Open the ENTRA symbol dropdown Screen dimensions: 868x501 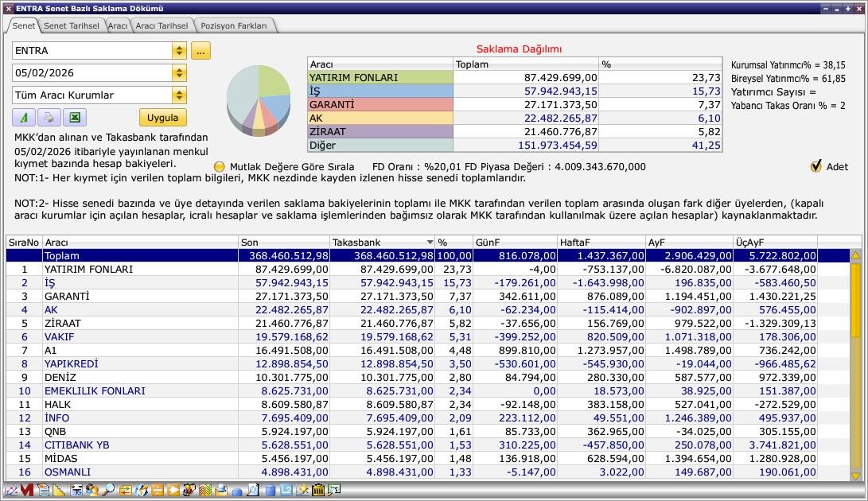(x=179, y=51)
